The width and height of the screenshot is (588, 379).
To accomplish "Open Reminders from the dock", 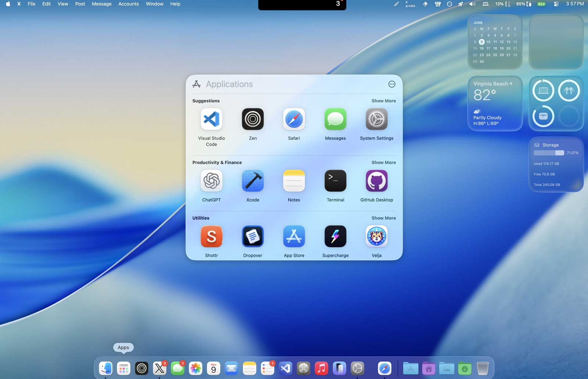I will [268, 368].
